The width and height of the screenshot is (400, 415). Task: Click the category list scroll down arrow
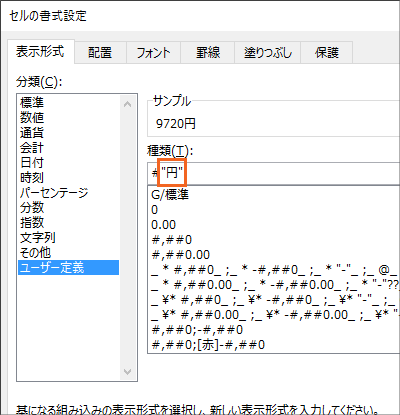[x=127, y=372]
